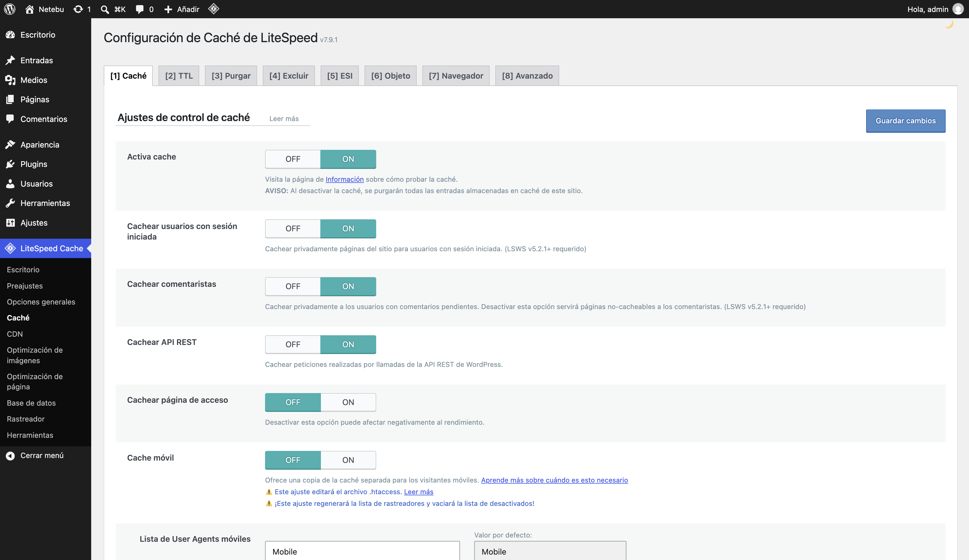
Task: Open the search icon in admin bar
Action: 105,9
